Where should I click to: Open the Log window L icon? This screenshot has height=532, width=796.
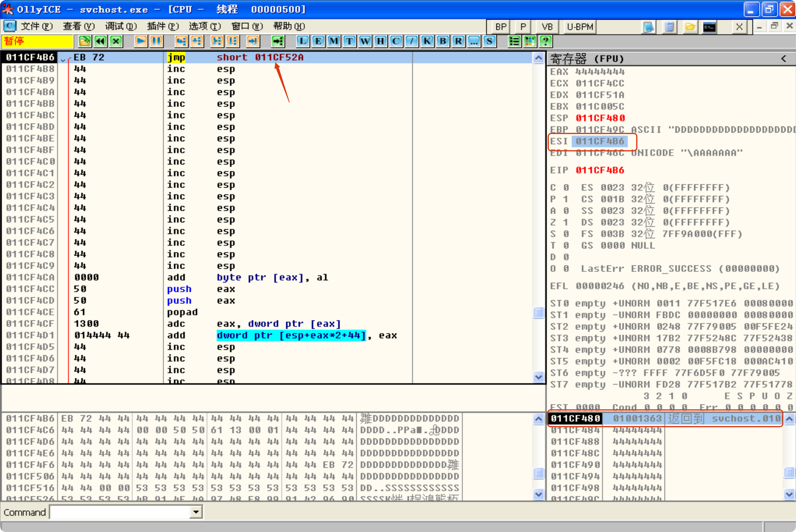click(303, 41)
